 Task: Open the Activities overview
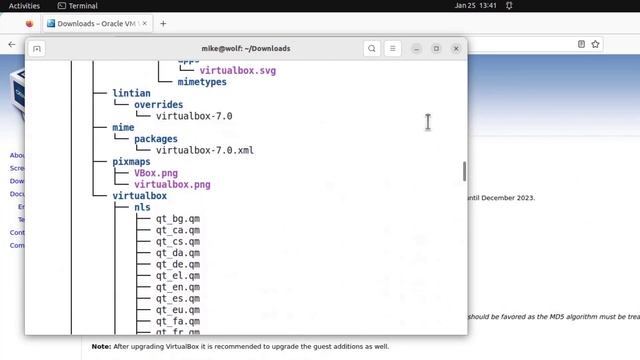click(x=24, y=6)
